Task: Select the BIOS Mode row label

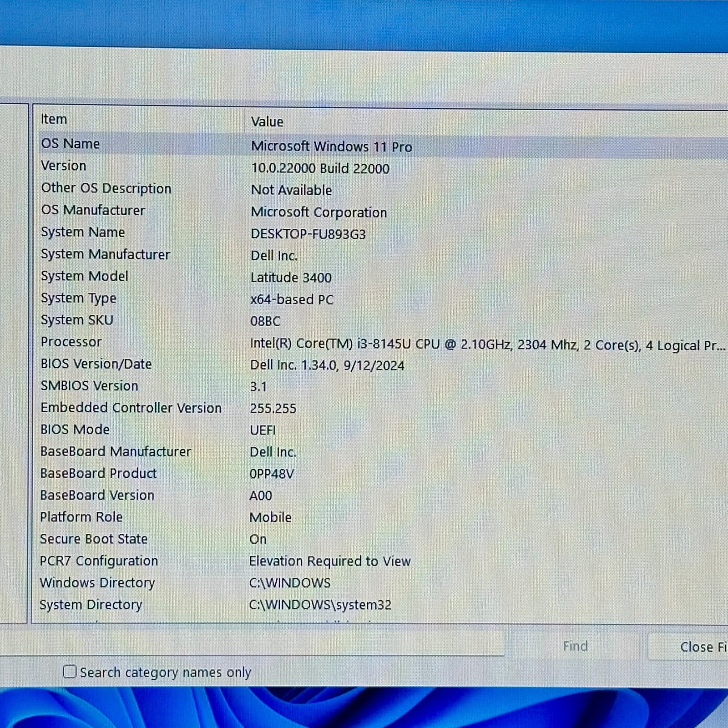Action: [x=75, y=429]
